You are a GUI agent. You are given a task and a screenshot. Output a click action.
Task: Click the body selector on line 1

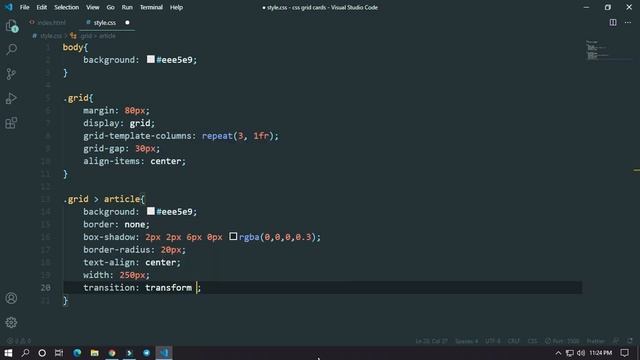pos(73,47)
